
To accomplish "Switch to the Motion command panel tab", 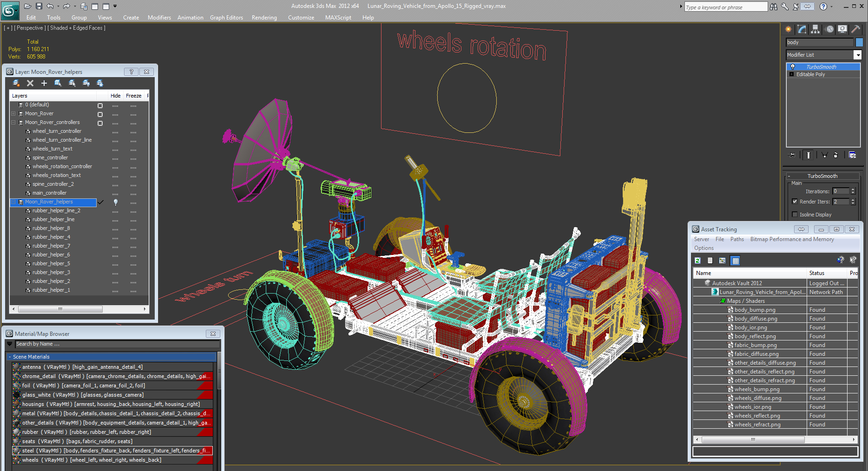I will (x=829, y=29).
